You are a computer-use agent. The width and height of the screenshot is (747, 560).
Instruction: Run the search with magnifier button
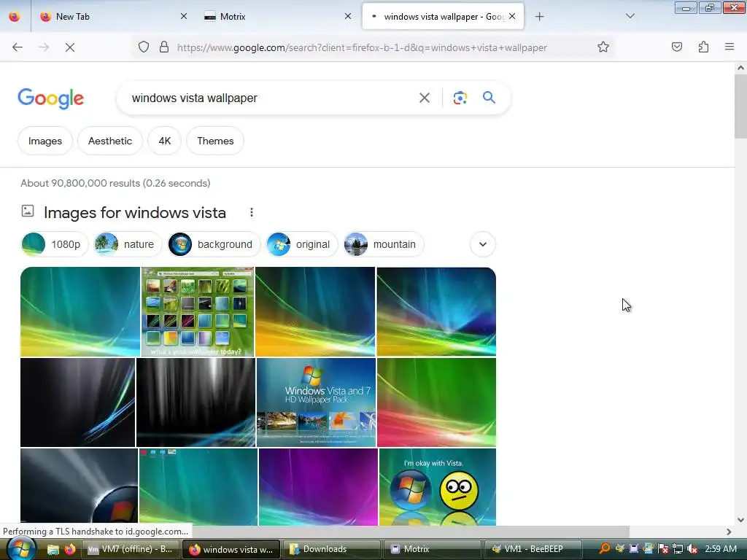click(x=489, y=98)
